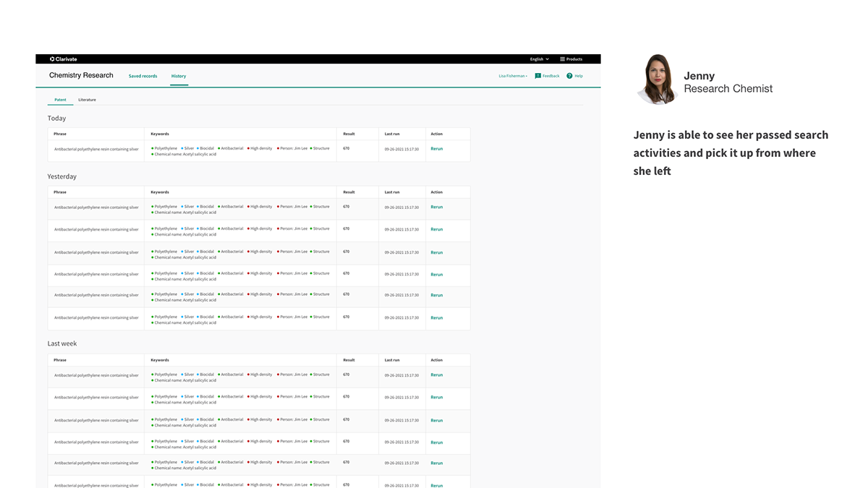Select the History tab
This screenshot has width=868, height=488.
coord(179,76)
